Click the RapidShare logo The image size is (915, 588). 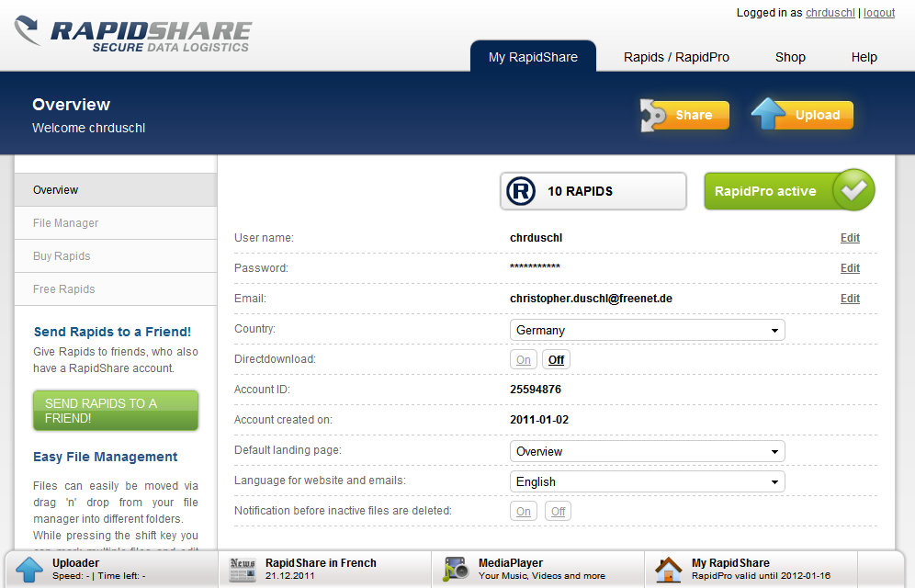click(x=133, y=33)
